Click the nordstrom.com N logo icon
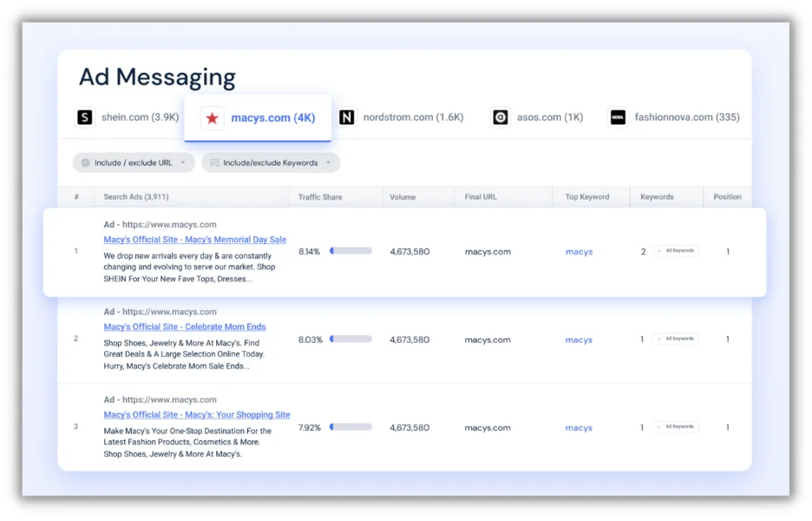 coord(346,117)
